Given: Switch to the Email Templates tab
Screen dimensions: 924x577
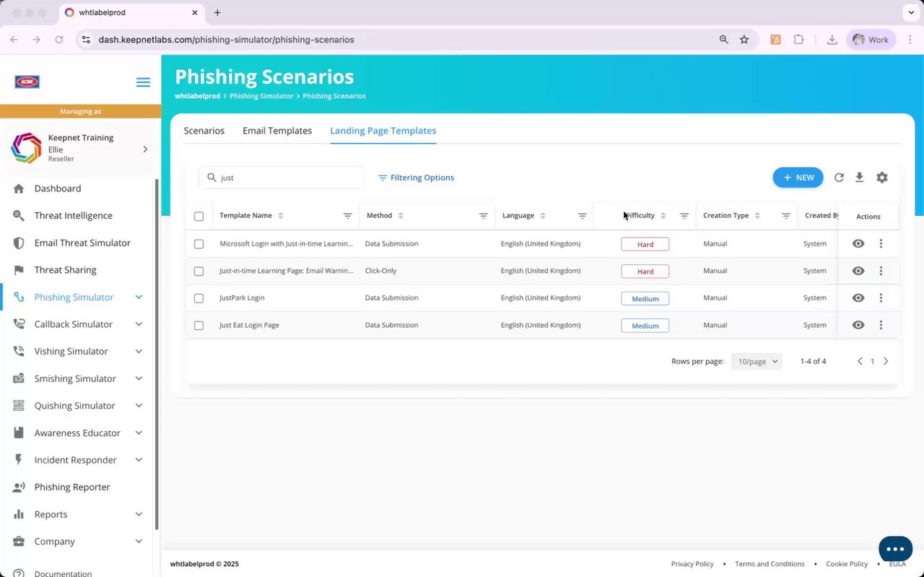Looking at the screenshot, I should click(277, 131).
